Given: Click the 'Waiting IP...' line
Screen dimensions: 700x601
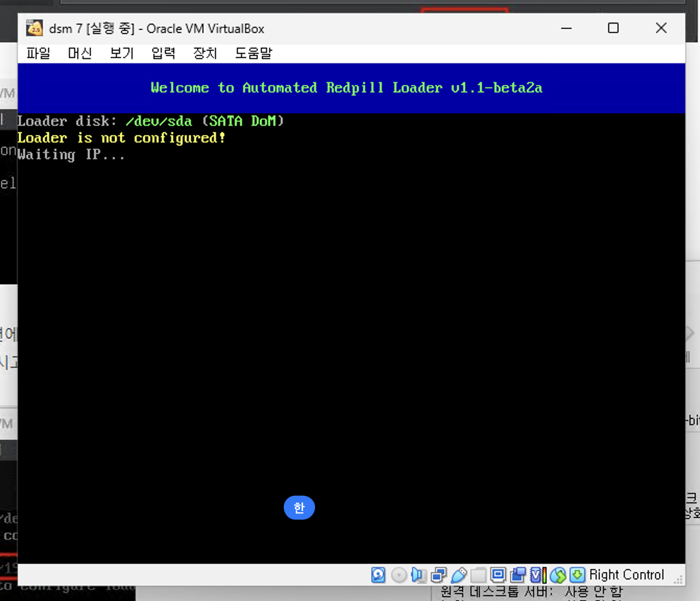Looking at the screenshot, I should 71,155.
